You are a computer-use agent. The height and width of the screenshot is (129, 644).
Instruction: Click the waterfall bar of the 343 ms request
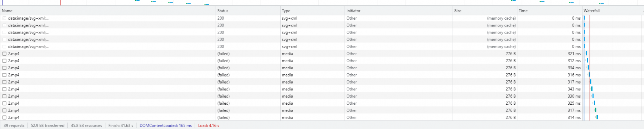click(592, 89)
